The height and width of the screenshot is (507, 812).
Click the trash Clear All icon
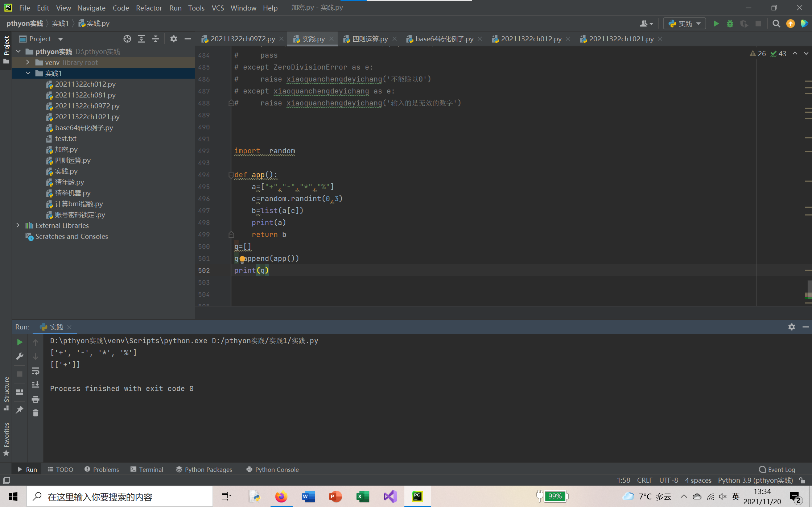pyautogui.click(x=36, y=413)
